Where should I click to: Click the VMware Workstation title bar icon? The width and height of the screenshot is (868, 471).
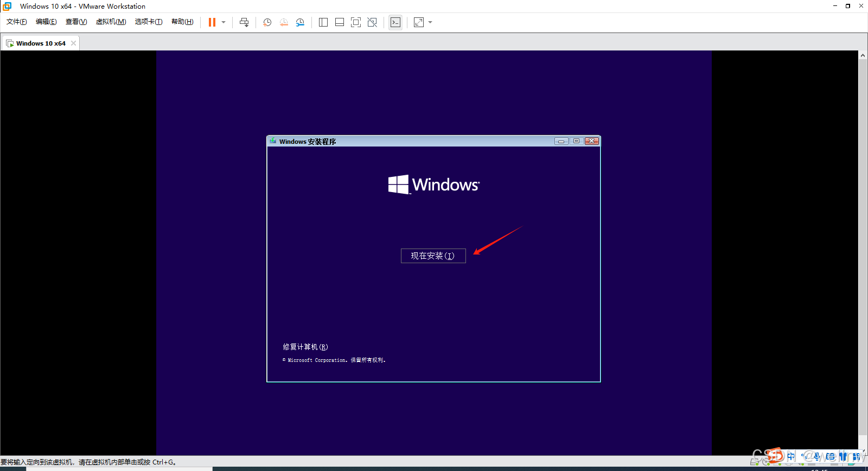click(8, 7)
